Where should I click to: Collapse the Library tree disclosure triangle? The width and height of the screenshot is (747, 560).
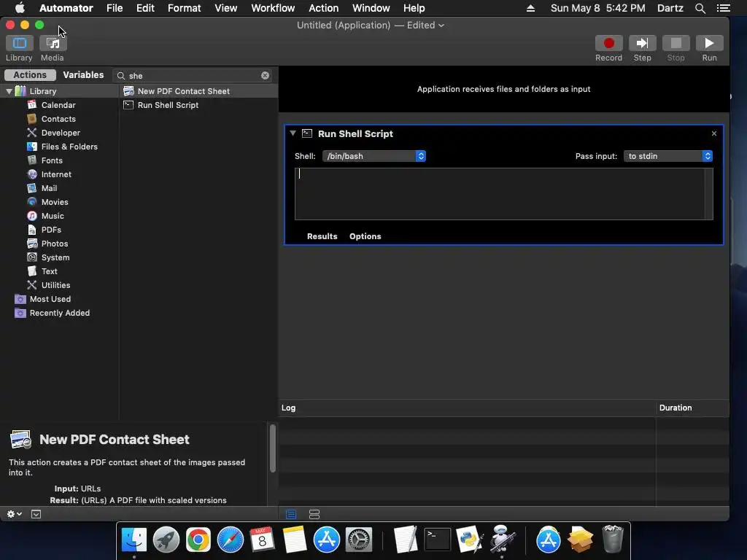click(x=9, y=91)
